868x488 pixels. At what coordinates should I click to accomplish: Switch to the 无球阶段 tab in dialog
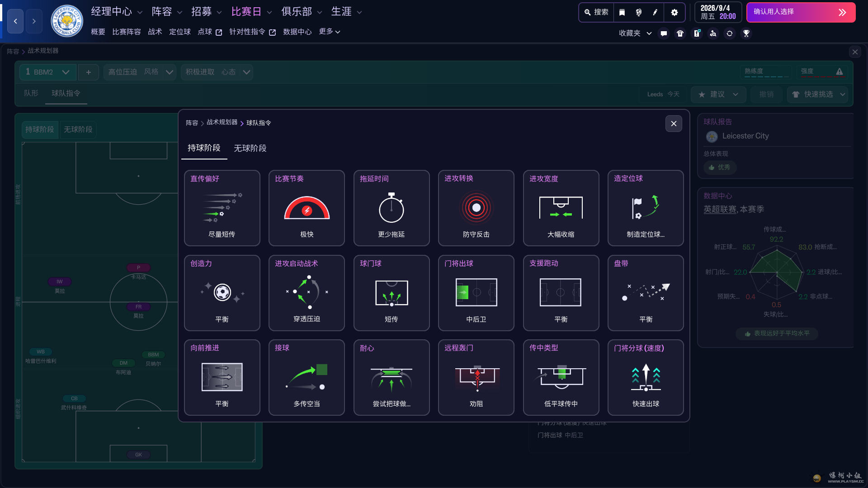pyautogui.click(x=250, y=148)
